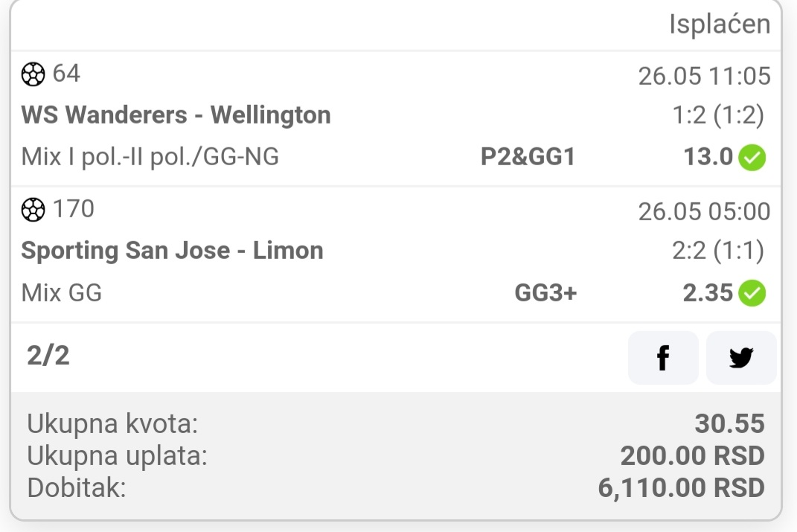Click soccer ball icon beside 64
Screen dimensions: 797x532
pyautogui.click(x=33, y=74)
